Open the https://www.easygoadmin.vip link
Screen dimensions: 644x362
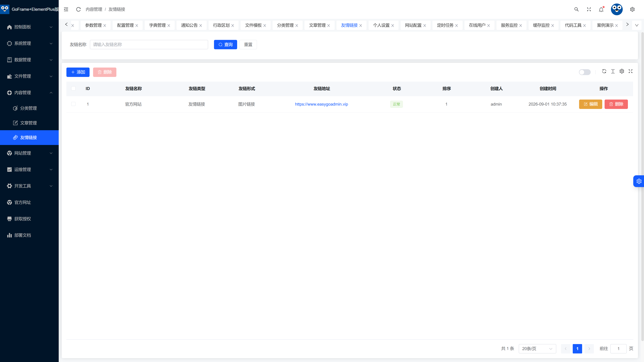coord(321,104)
